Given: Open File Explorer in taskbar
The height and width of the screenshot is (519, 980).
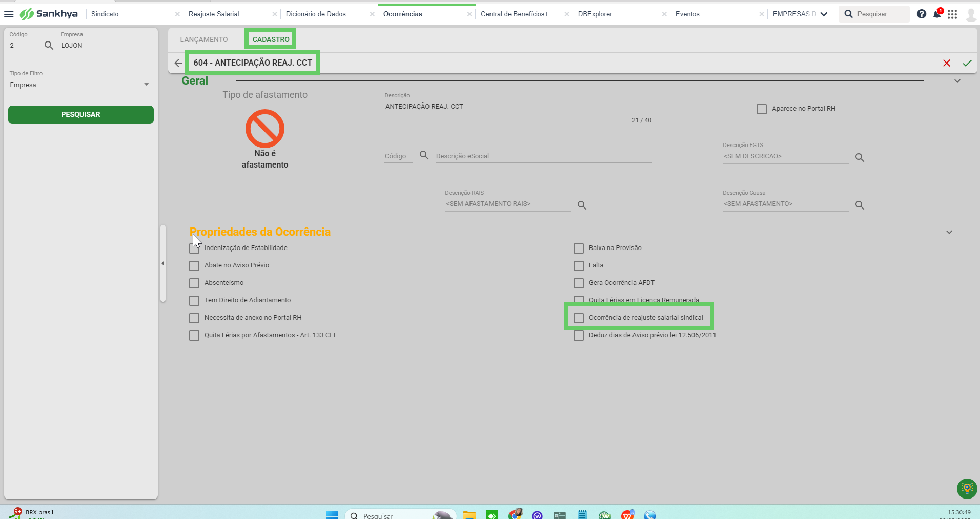Looking at the screenshot, I should coord(469,515).
